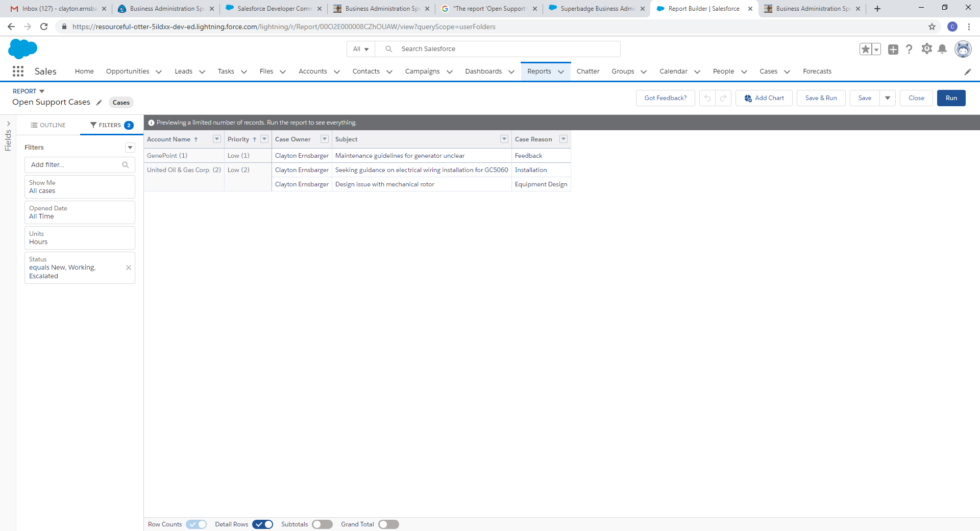Switch to the Filters tab
The width and height of the screenshot is (980, 531).
click(x=111, y=125)
